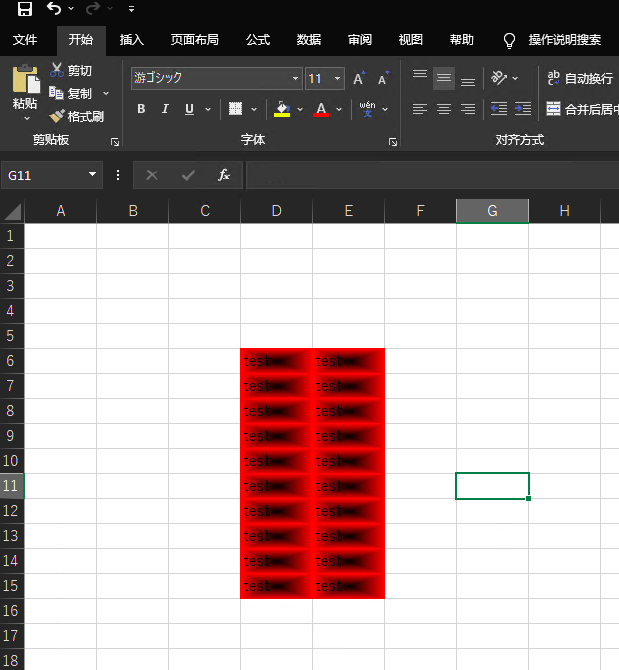Undo the last action
This screenshot has height=670, width=619.
[x=54, y=9]
